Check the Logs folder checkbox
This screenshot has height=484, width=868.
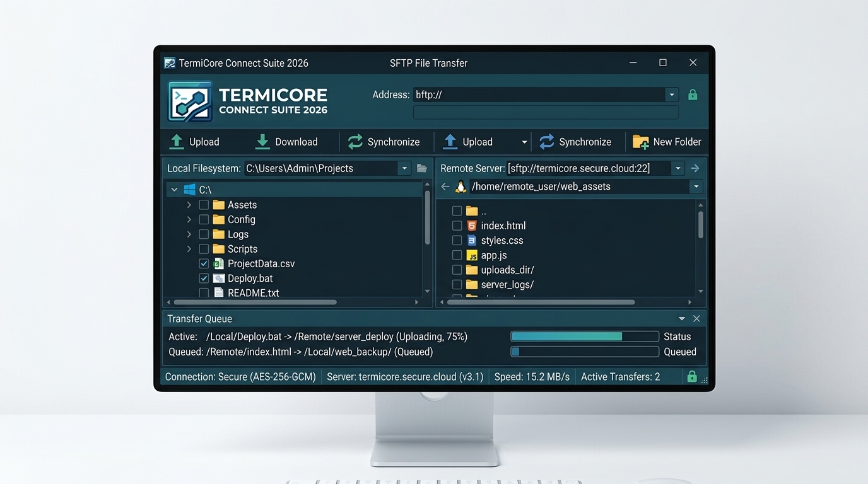tap(204, 234)
